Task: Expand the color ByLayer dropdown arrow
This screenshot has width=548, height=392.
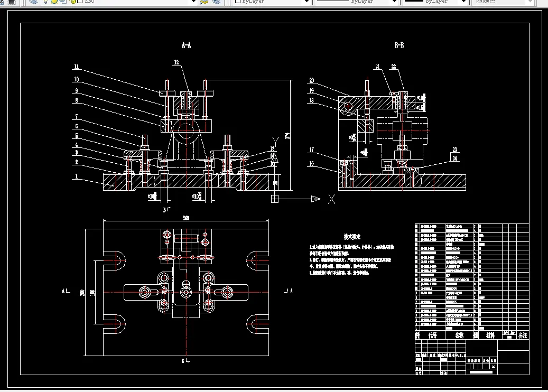Action: pyautogui.click(x=307, y=2)
